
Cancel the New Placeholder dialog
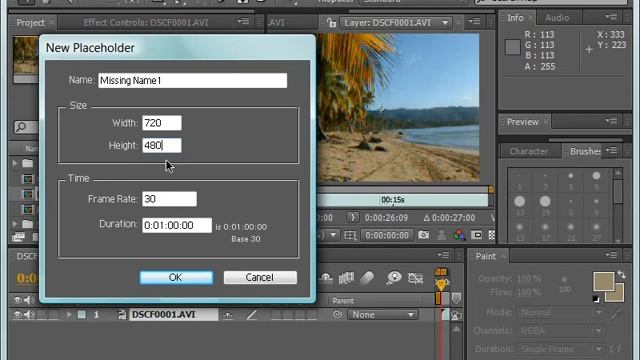tap(260, 278)
